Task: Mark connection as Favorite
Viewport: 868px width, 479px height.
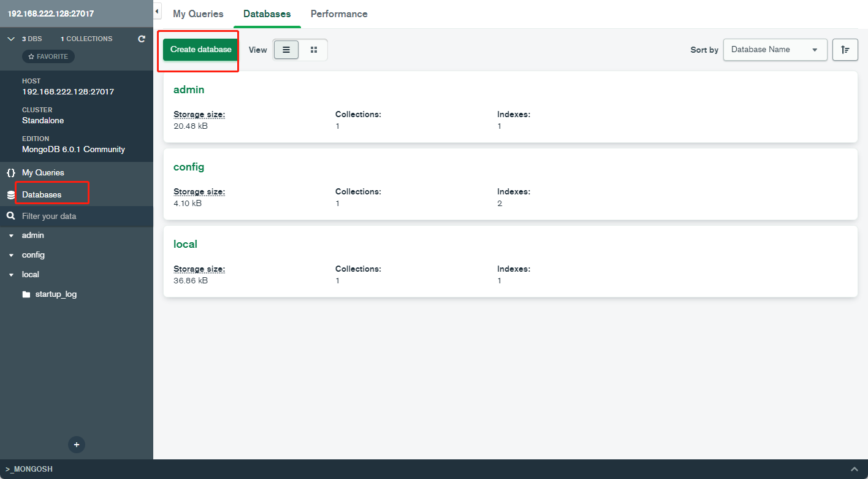Action: [x=48, y=56]
